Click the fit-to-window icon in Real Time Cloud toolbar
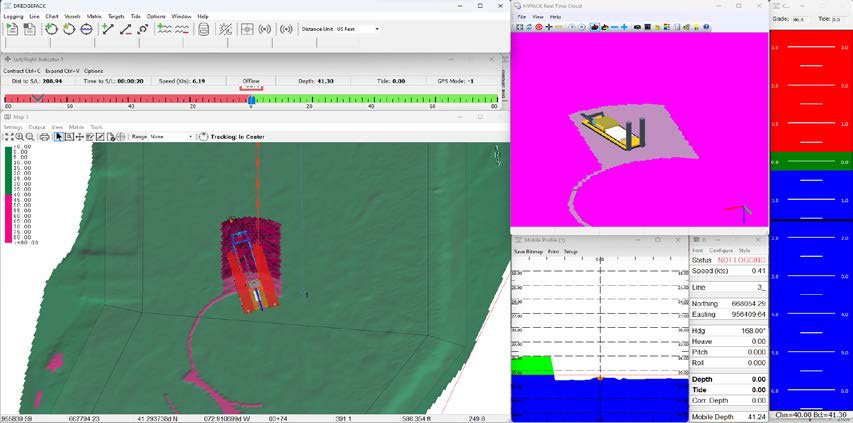The width and height of the screenshot is (853, 423). coord(520,27)
